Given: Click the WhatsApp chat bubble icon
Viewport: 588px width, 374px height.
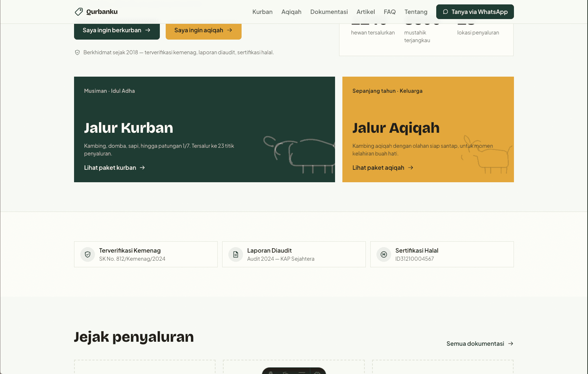Looking at the screenshot, I should tap(445, 12).
